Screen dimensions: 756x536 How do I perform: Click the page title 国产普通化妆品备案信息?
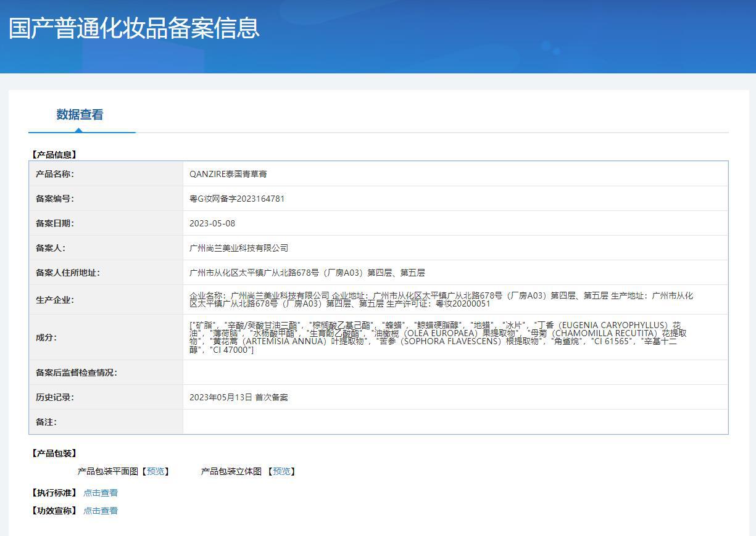click(x=134, y=28)
